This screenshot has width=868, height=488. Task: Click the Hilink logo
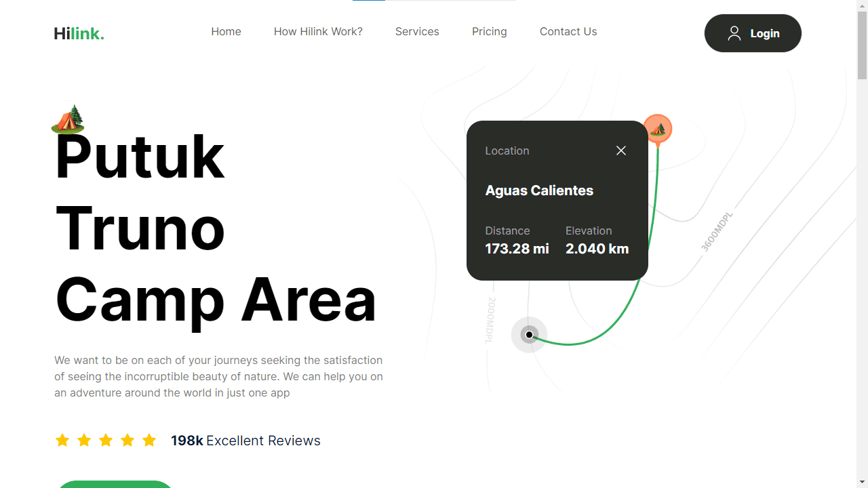pyautogui.click(x=79, y=33)
